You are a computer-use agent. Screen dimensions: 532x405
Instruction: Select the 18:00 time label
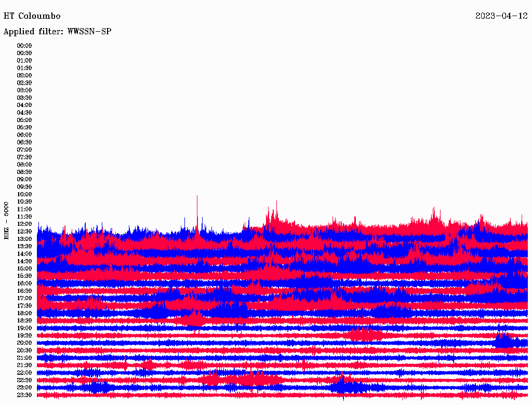pyautogui.click(x=24, y=313)
